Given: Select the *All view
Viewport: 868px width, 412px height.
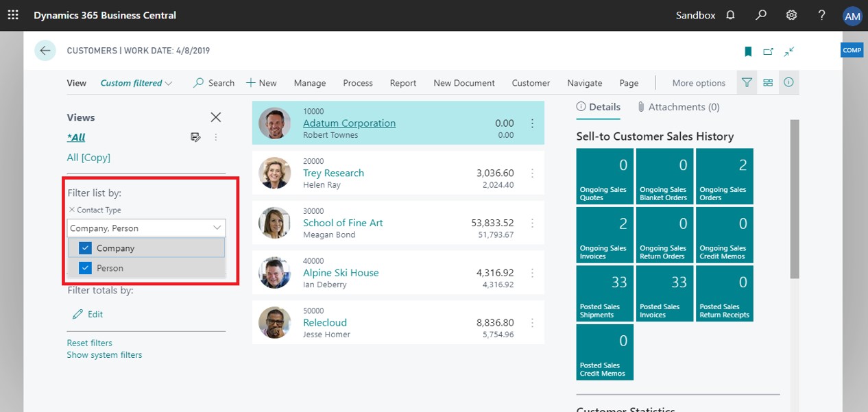Looking at the screenshot, I should [76, 137].
